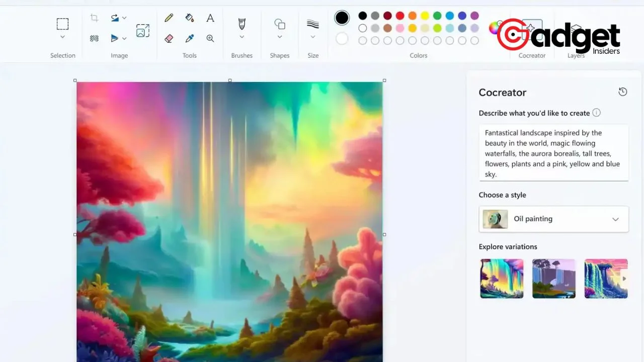Image resolution: width=644 pixels, height=362 pixels.
Task: Pick the black palette swatch
Action: (x=362, y=16)
